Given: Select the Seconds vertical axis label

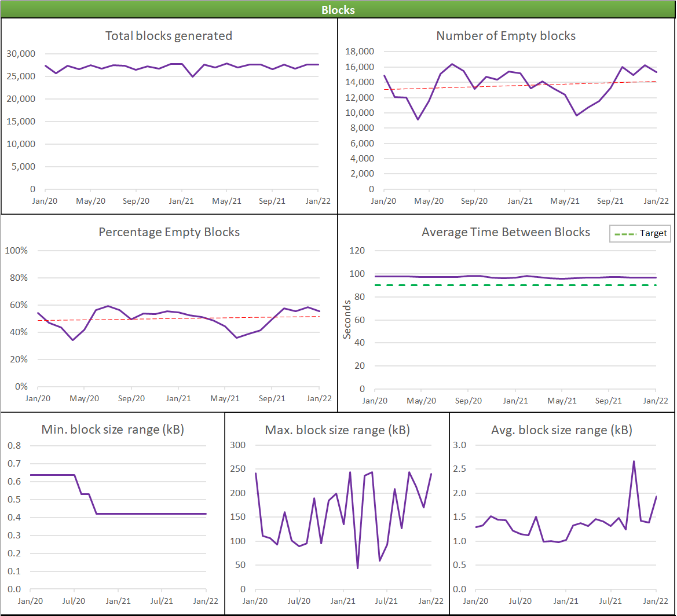Looking at the screenshot, I should [347, 320].
